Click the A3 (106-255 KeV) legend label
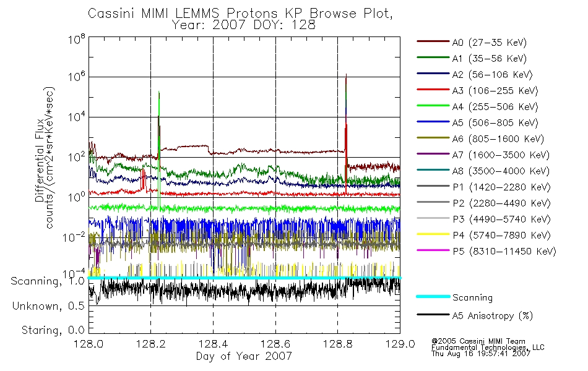Screen dimensions: 588x371 (495, 91)
